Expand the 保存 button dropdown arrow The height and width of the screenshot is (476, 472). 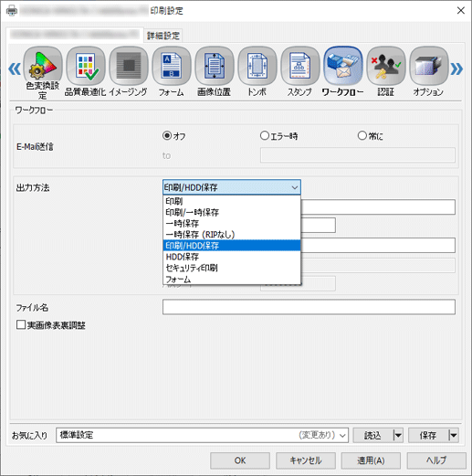click(x=454, y=435)
